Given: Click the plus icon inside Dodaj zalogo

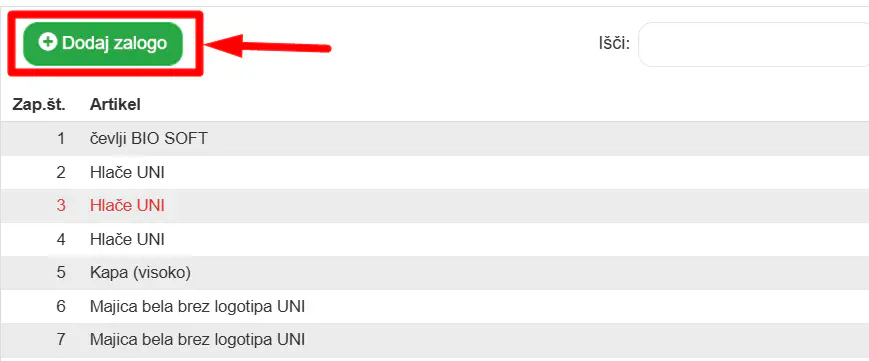Looking at the screenshot, I should pyautogui.click(x=48, y=42).
